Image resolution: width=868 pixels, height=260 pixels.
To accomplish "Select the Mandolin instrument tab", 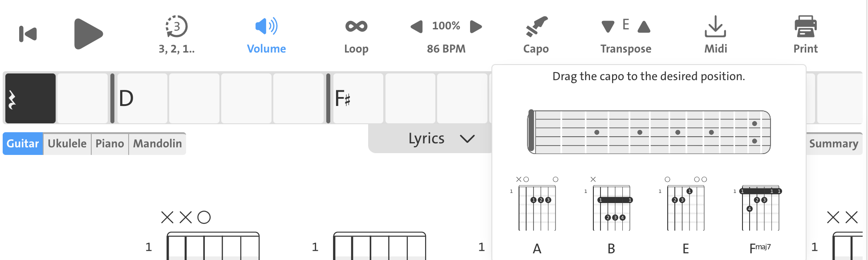I will [x=157, y=144].
